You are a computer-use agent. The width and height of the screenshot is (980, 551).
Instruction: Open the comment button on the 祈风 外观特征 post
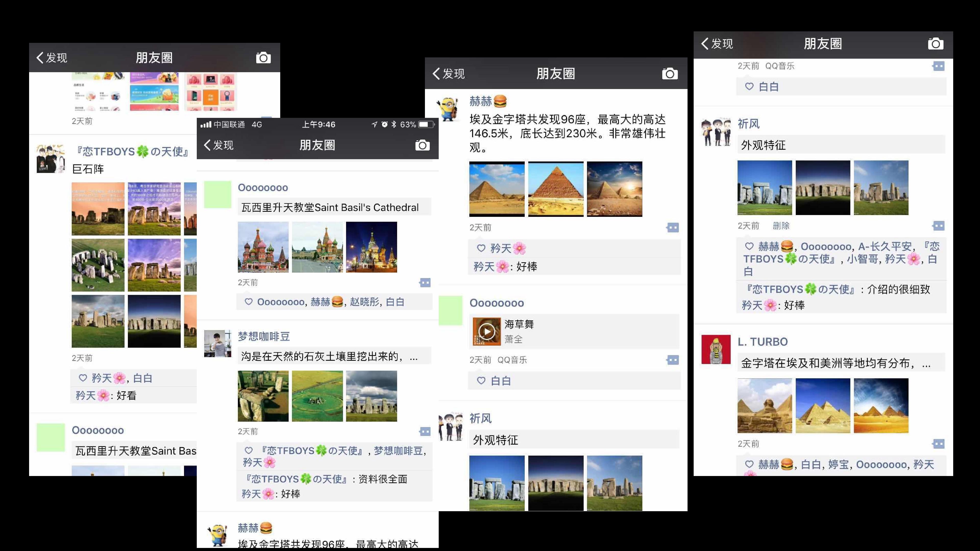point(938,226)
